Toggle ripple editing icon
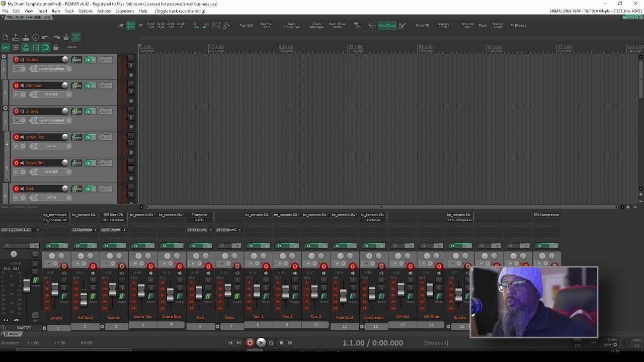Viewport: 644px width, 362px height. coord(16,47)
